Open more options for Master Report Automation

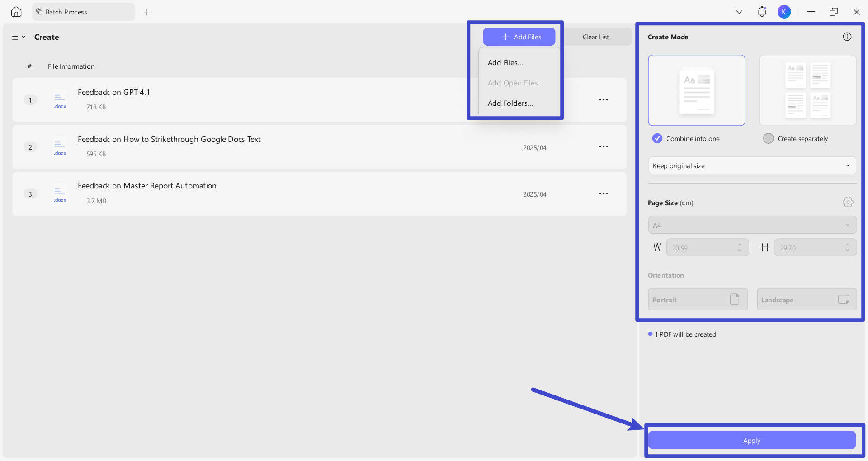click(604, 193)
